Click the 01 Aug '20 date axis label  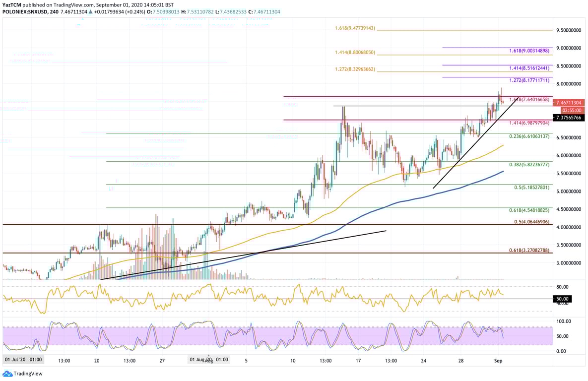pos(201,361)
